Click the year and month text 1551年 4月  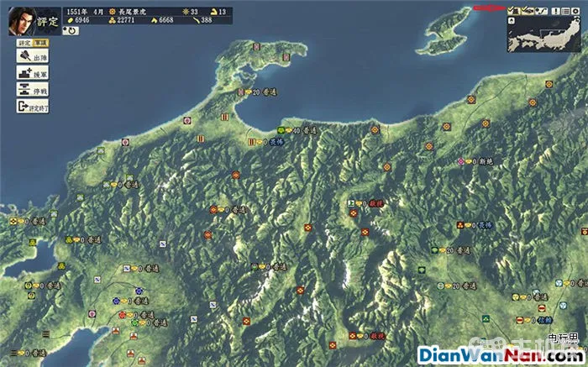coord(85,12)
